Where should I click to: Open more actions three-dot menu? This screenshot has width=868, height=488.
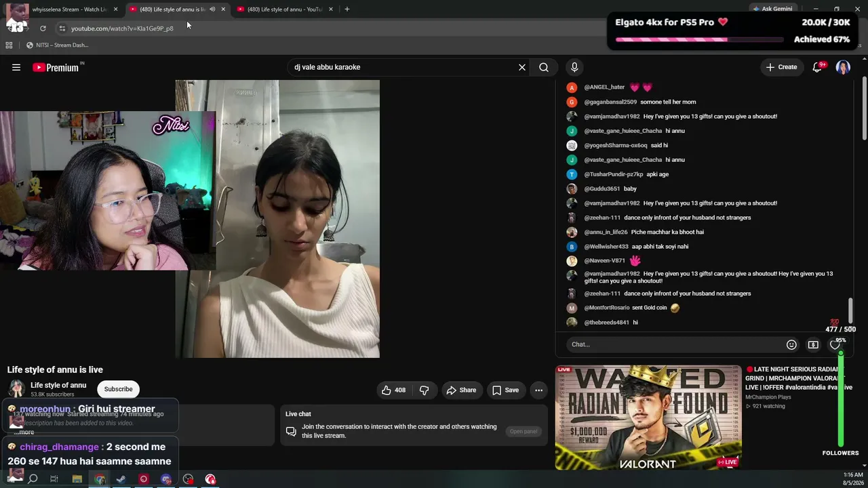(538, 390)
